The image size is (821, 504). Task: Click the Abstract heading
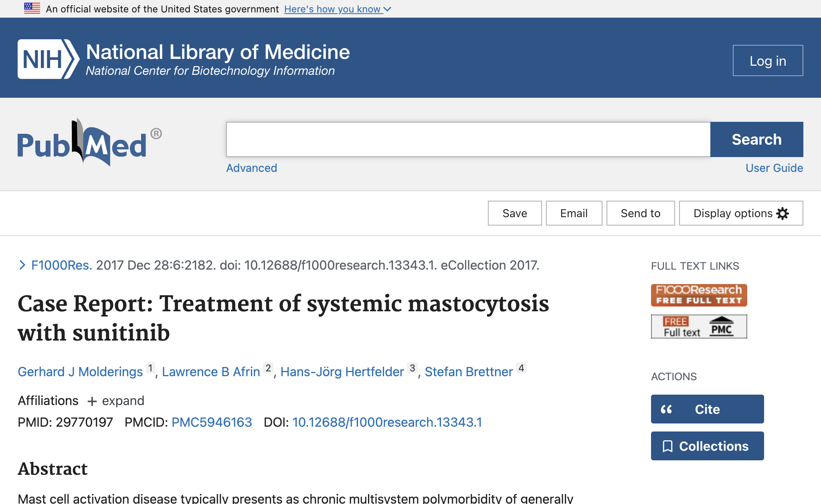point(53,469)
